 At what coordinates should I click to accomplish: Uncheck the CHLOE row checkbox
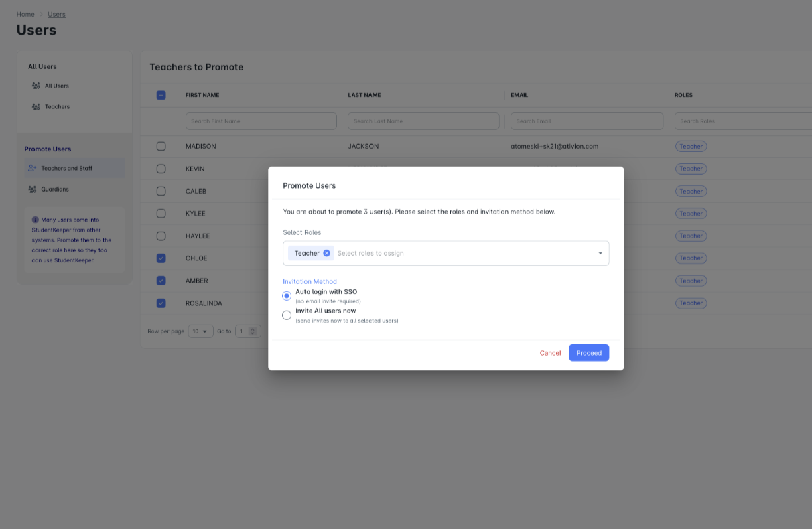point(161,258)
